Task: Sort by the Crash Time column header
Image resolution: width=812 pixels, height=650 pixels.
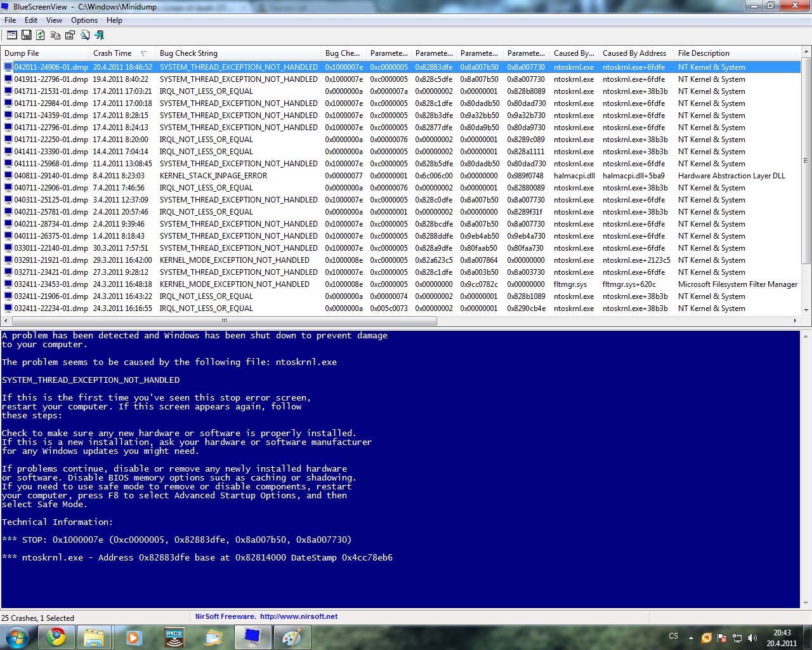Action: point(123,53)
